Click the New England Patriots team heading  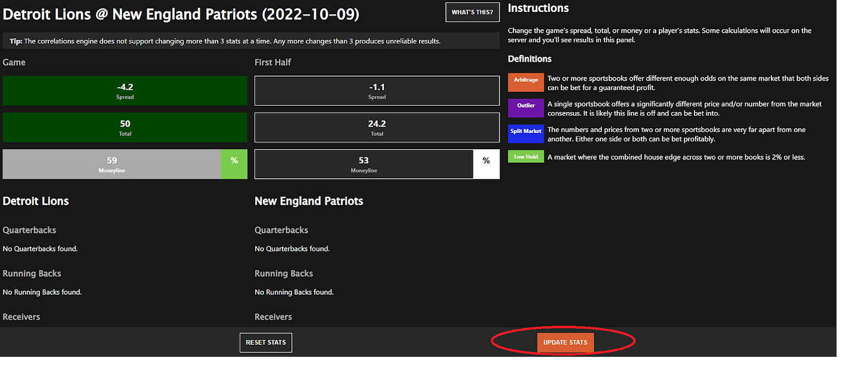[x=309, y=201]
